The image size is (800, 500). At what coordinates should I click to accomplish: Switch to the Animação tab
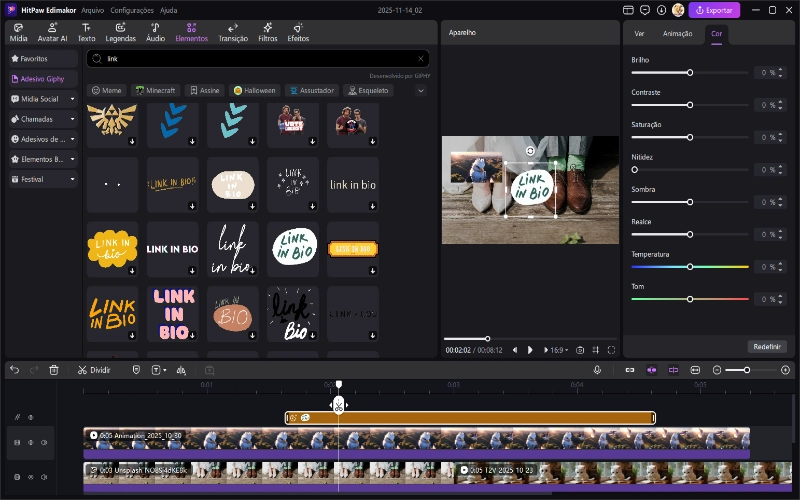[x=677, y=33]
